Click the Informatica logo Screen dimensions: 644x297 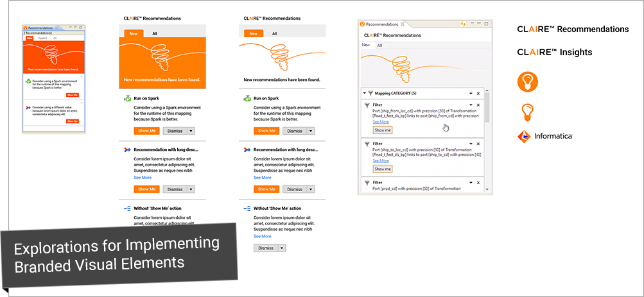tap(545, 136)
